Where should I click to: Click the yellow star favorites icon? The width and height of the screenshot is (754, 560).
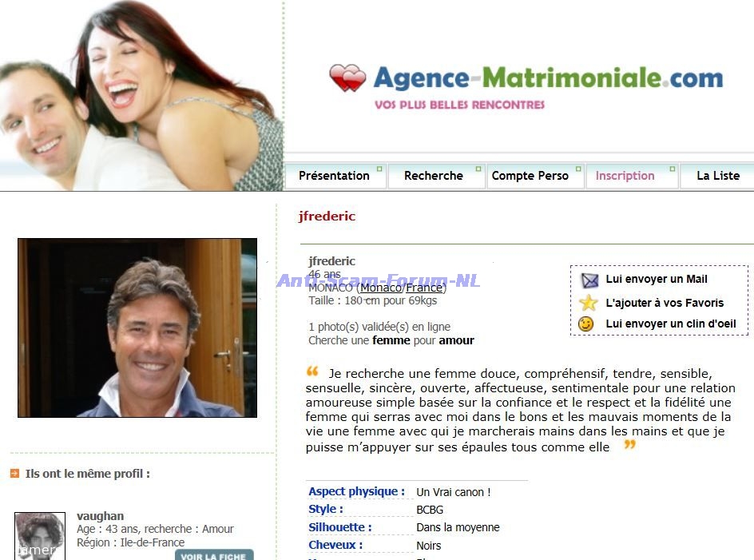pyautogui.click(x=588, y=303)
